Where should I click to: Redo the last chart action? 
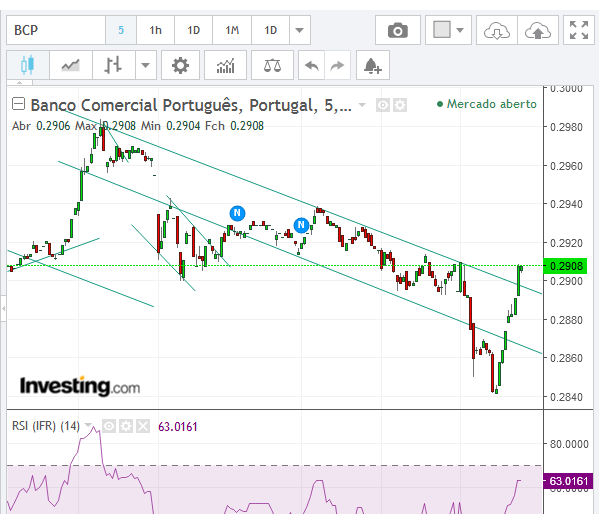click(x=338, y=65)
